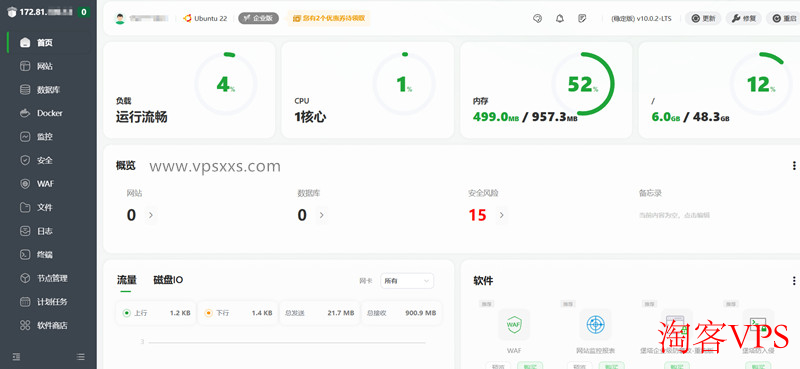Click the feedback note icon in header
Image resolution: width=800 pixels, height=369 pixels.
coord(582,18)
